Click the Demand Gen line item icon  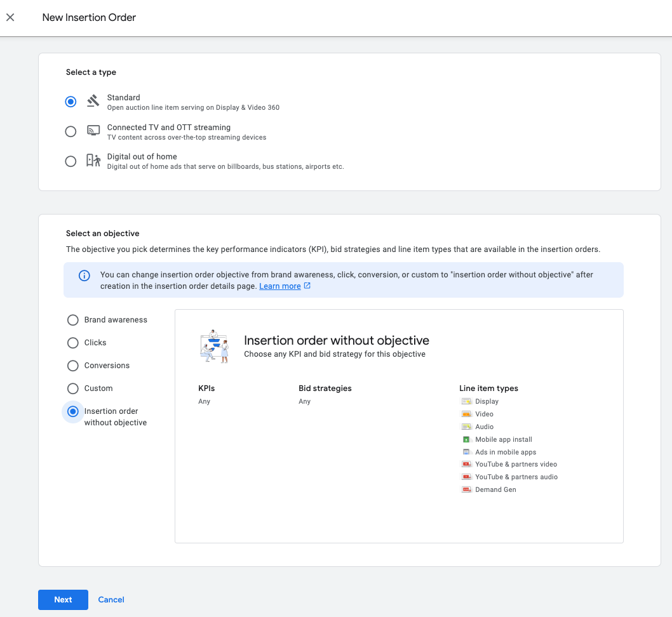pyautogui.click(x=467, y=489)
